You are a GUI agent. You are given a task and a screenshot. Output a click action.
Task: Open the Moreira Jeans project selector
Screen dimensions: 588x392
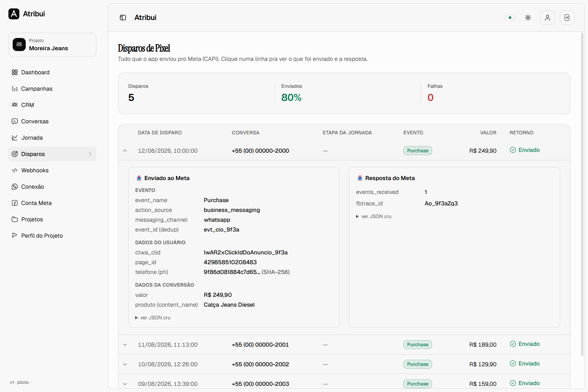pyautogui.click(x=52, y=45)
